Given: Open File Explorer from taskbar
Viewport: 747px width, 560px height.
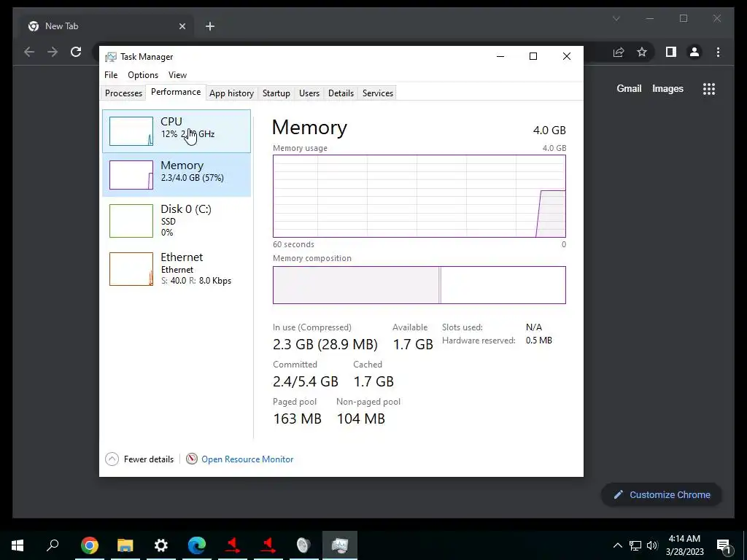Looking at the screenshot, I should pos(125,545).
